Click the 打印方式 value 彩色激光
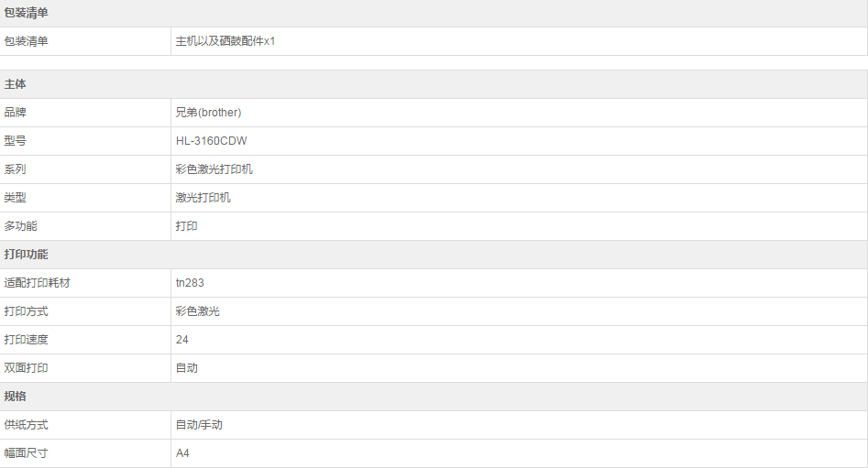868x468 pixels. pos(198,311)
